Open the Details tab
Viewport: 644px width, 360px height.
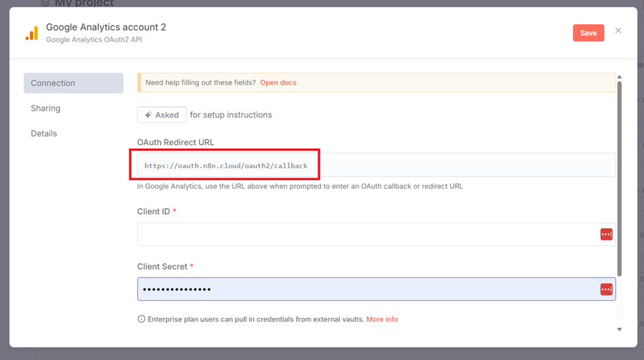coord(44,133)
